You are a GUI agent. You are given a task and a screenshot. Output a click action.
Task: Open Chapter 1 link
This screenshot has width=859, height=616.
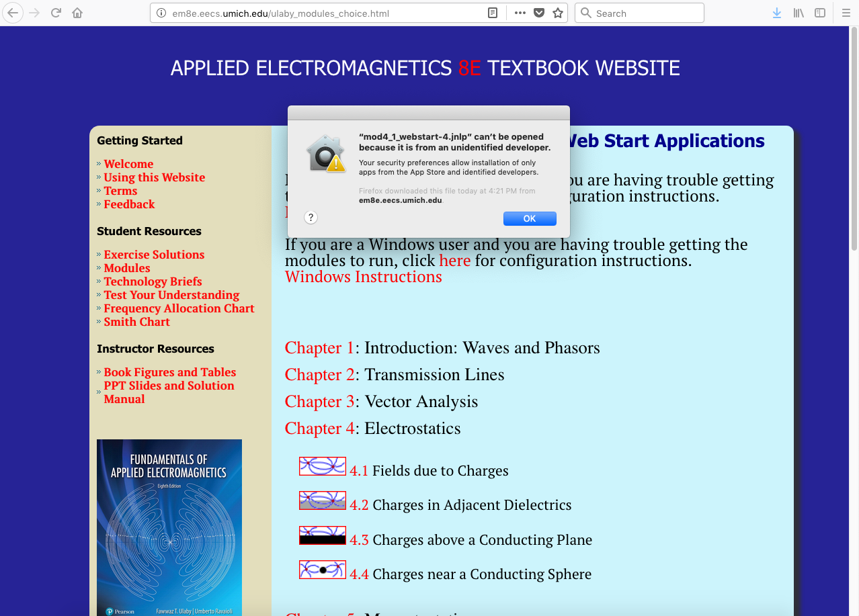(x=319, y=348)
